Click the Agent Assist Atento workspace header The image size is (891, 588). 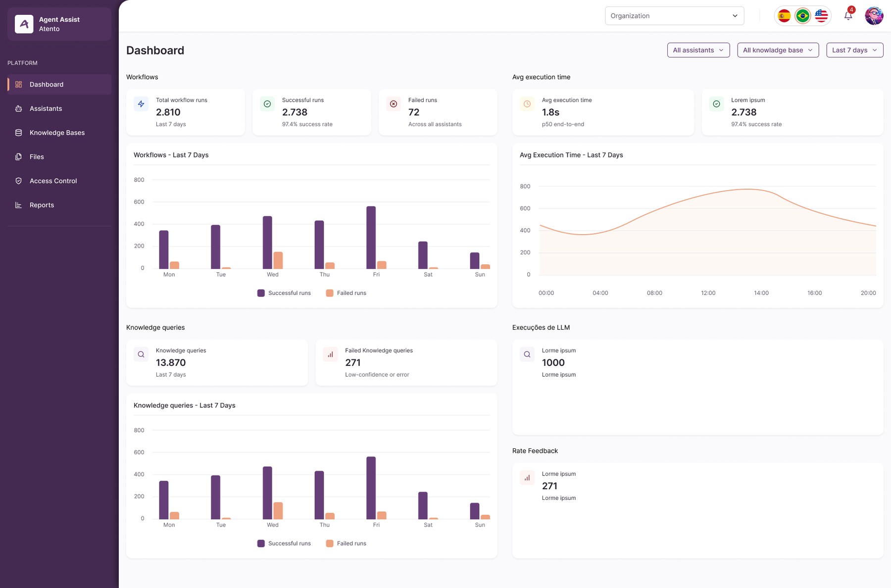pyautogui.click(x=59, y=24)
